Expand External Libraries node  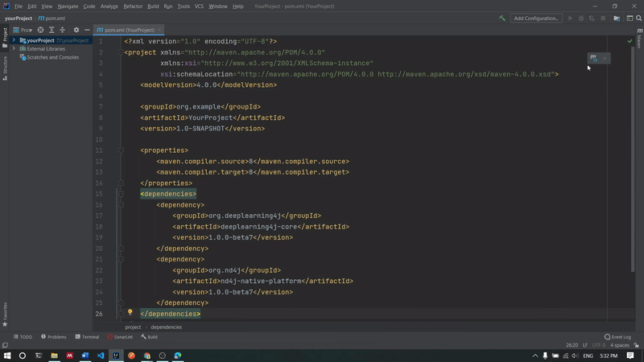coord(14,49)
